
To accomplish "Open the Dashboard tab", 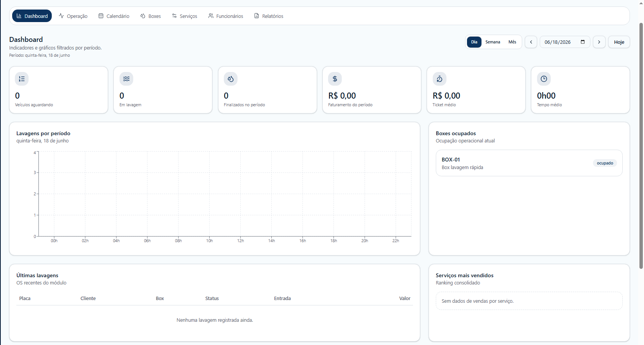I will (32, 16).
